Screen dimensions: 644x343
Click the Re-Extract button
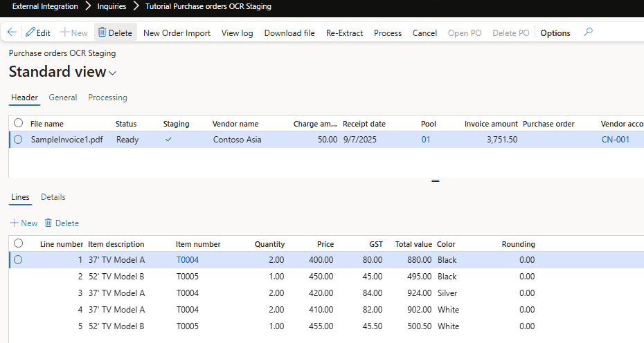[x=344, y=33]
